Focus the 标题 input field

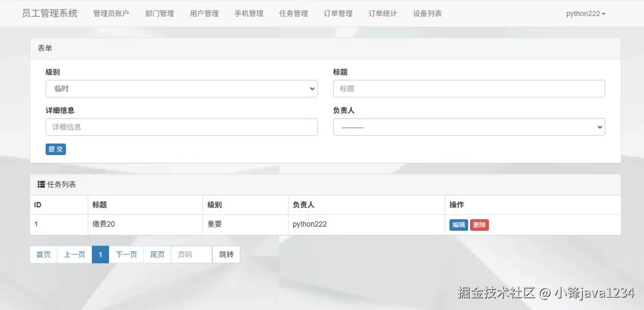(469, 89)
